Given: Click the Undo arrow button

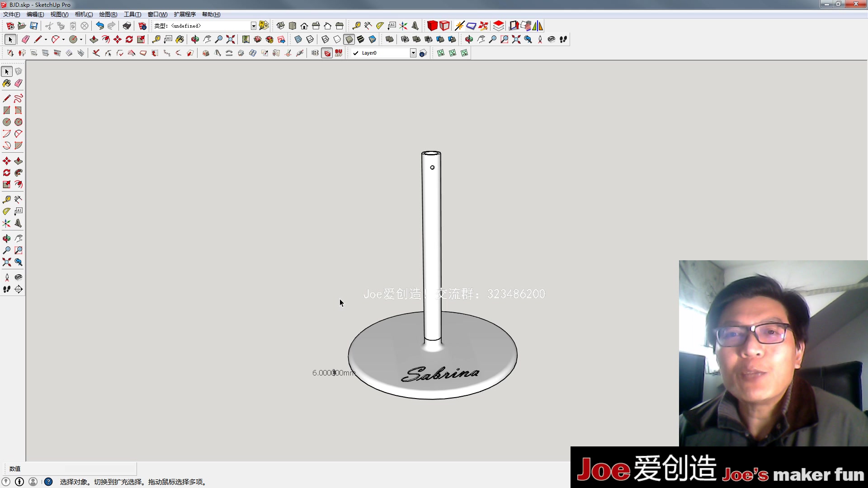Looking at the screenshot, I should click(x=100, y=26).
